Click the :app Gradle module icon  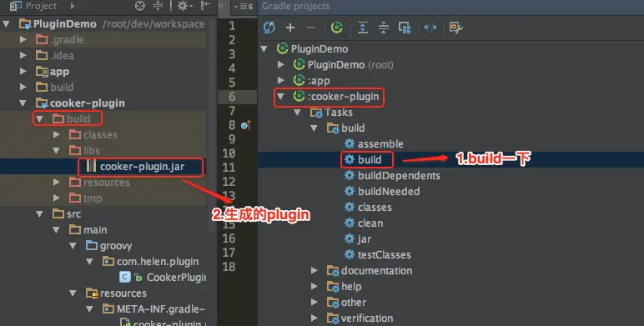point(299,80)
